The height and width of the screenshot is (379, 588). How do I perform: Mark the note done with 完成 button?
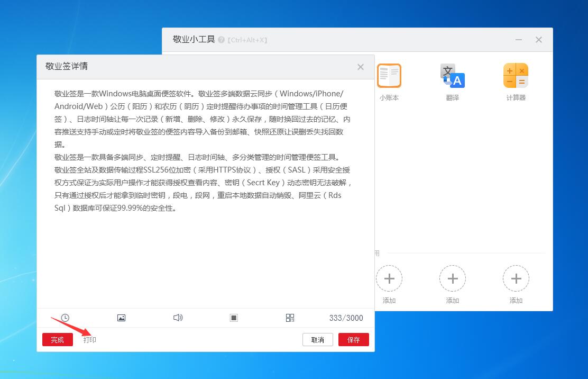point(58,340)
